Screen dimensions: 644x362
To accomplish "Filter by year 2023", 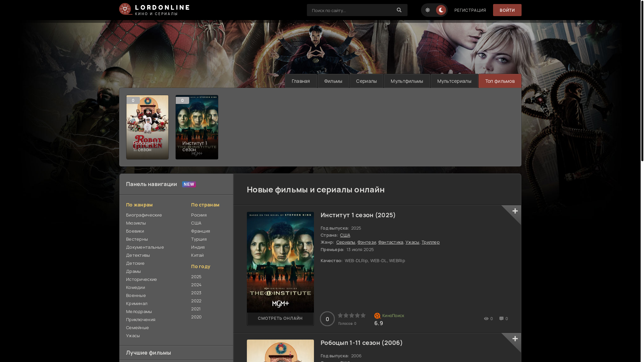I will coord(196,293).
